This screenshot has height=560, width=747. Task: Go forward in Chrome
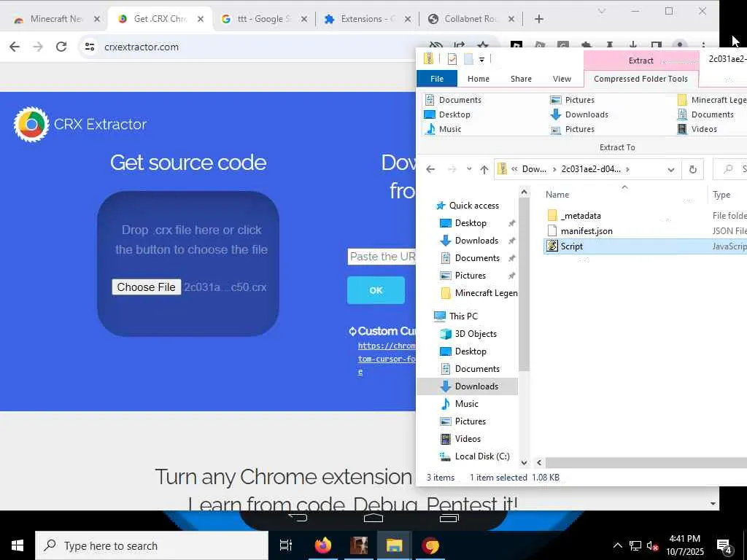pos(38,47)
